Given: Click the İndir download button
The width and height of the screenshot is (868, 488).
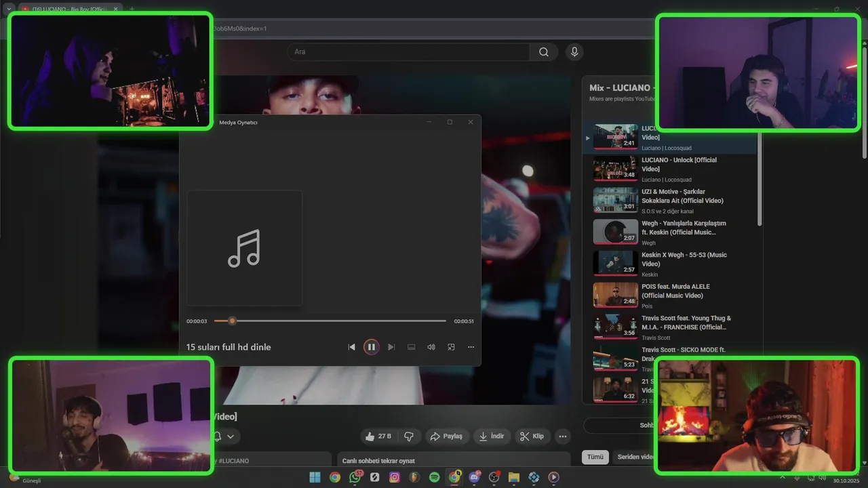Looking at the screenshot, I should point(492,436).
